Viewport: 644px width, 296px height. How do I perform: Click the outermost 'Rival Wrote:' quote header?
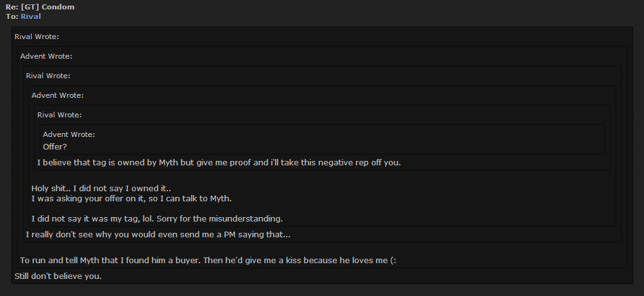click(37, 37)
